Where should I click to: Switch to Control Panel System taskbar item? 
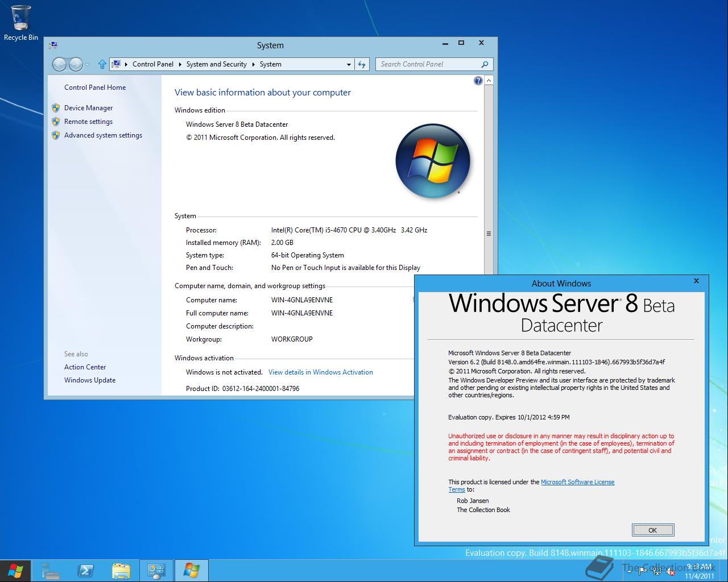(x=156, y=571)
